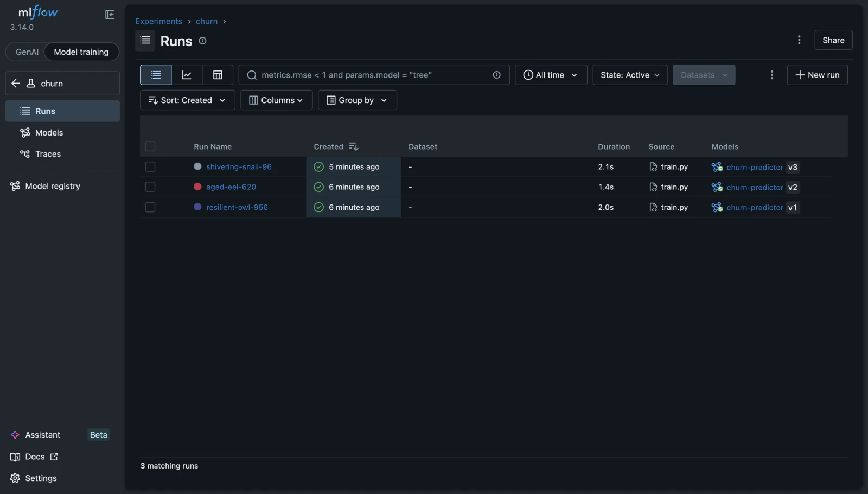Select the Model training mode toggle
The height and width of the screenshot is (494, 868).
pyautogui.click(x=81, y=52)
